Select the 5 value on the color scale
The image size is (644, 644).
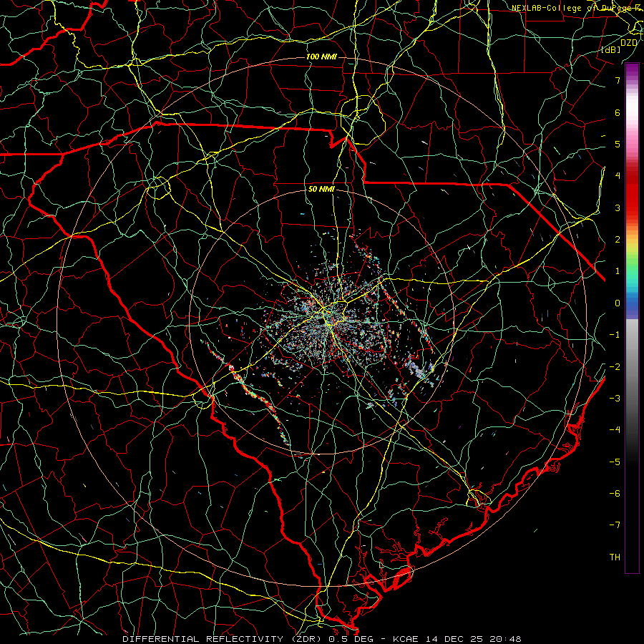coord(618,144)
